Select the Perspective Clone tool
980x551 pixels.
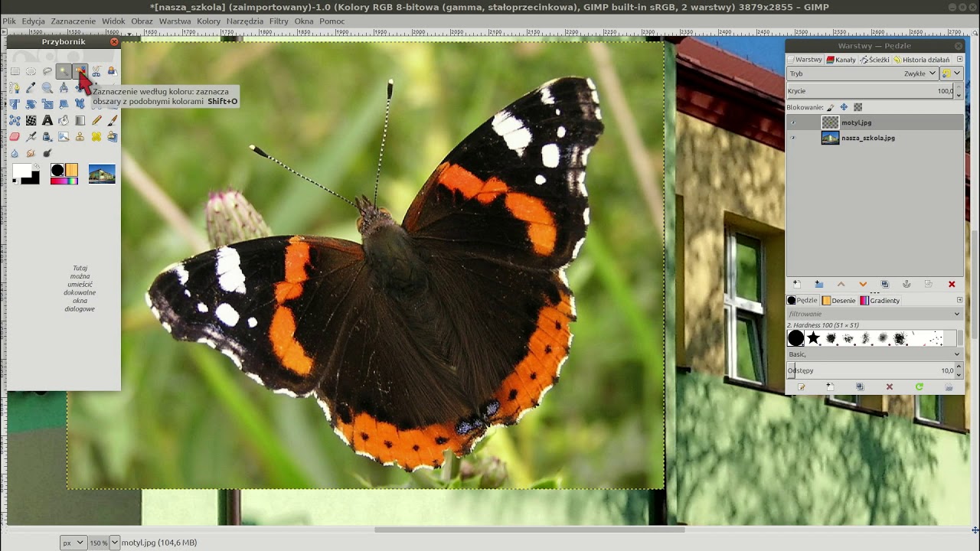click(113, 136)
